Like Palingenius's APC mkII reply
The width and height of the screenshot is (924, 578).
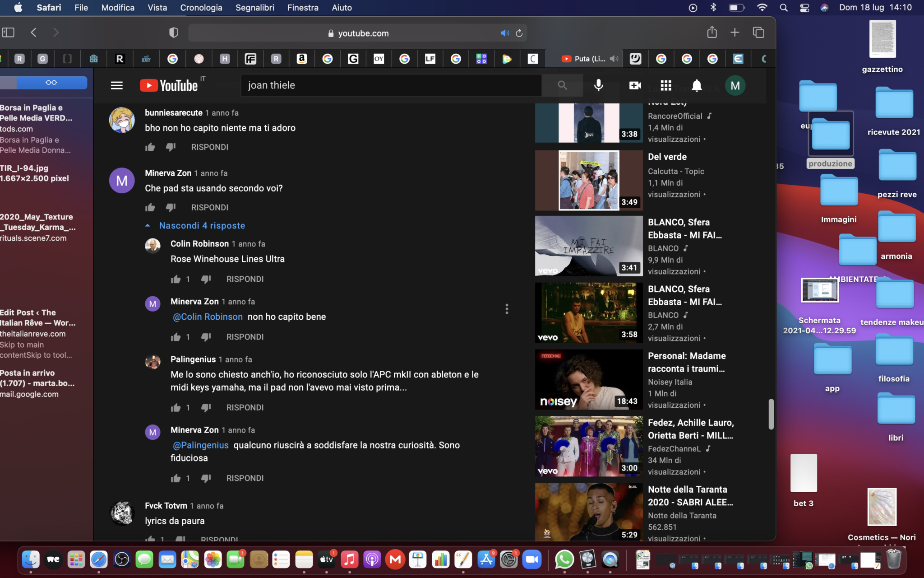(176, 407)
